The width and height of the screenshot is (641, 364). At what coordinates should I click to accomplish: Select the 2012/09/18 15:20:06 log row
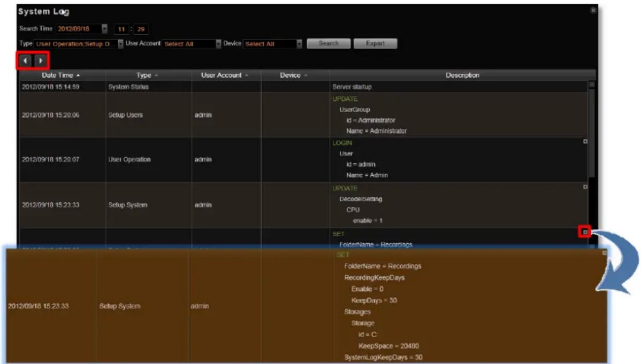304,115
